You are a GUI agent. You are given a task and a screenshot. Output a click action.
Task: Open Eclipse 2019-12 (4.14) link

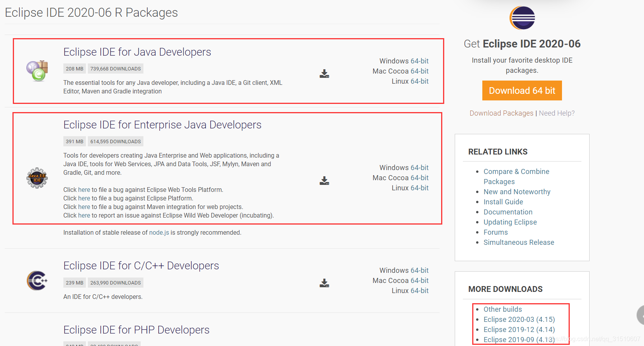[519, 329]
